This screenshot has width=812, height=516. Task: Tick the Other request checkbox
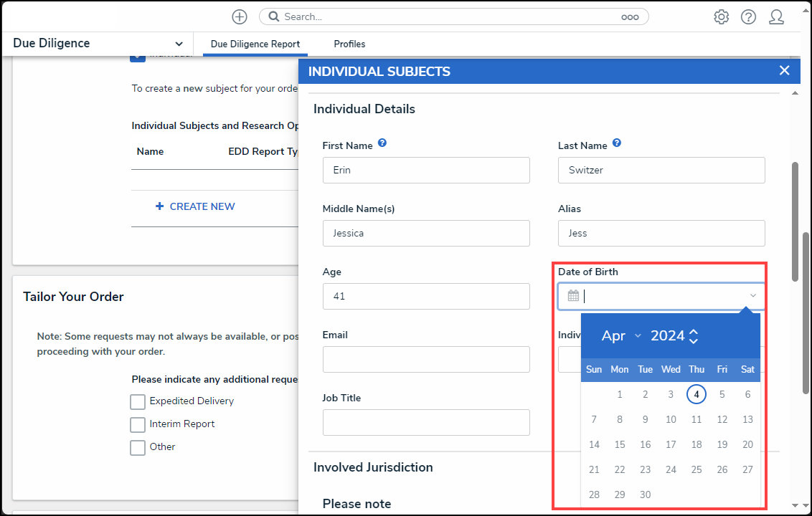(x=138, y=447)
